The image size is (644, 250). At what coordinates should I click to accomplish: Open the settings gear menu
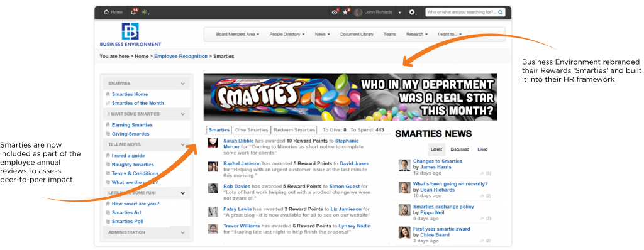(x=412, y=13)
